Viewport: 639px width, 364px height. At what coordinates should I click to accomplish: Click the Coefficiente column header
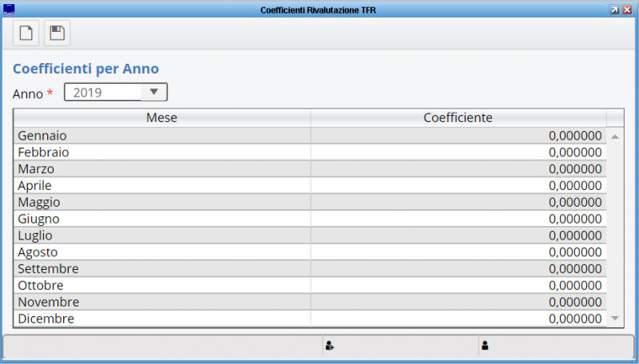(x=458, y=117)
